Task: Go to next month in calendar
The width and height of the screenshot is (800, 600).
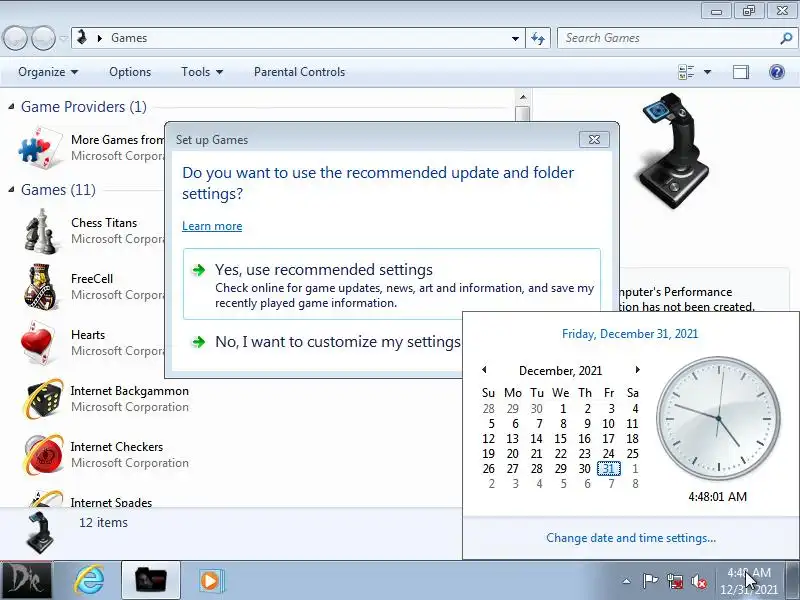Action: [x=637, y=369]
